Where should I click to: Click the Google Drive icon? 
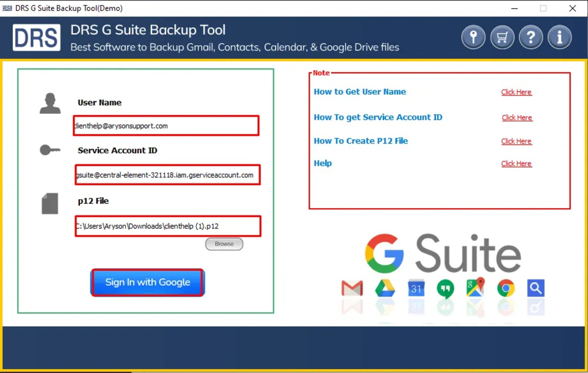pyautogui.click(x=385, y=289)
